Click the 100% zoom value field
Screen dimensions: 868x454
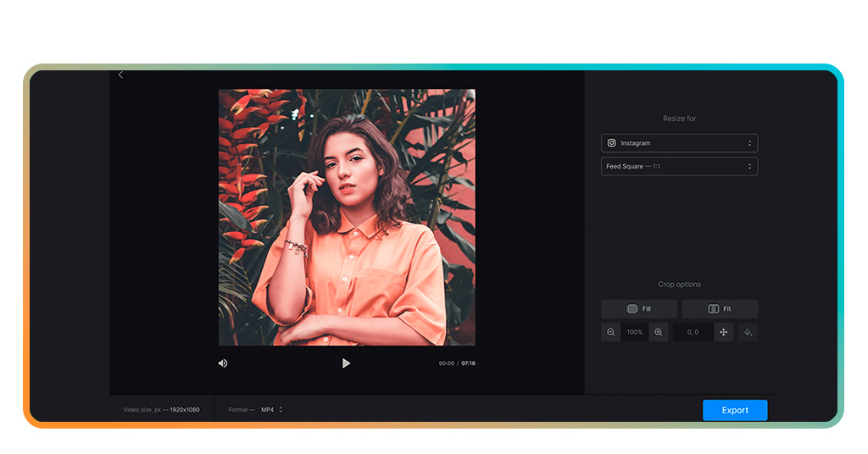pyautogui.click(x=634, y=332)
